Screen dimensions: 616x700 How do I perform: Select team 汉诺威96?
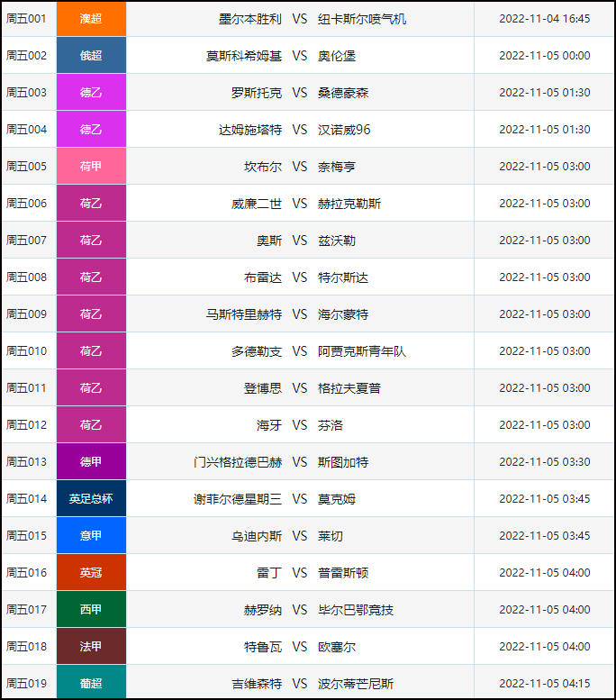pyautogui.click(x=344, y=130)
